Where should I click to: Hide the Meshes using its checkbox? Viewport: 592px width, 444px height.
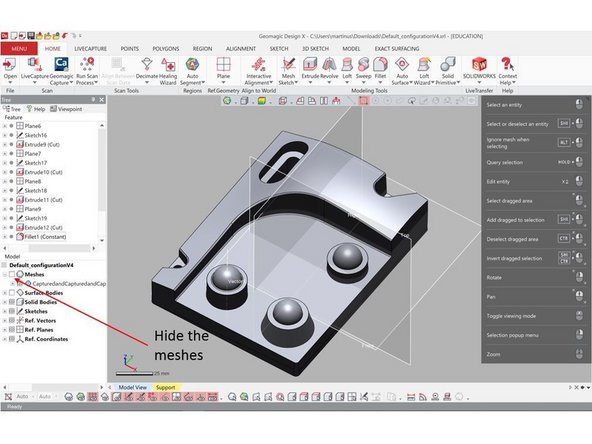click(12, 274)
